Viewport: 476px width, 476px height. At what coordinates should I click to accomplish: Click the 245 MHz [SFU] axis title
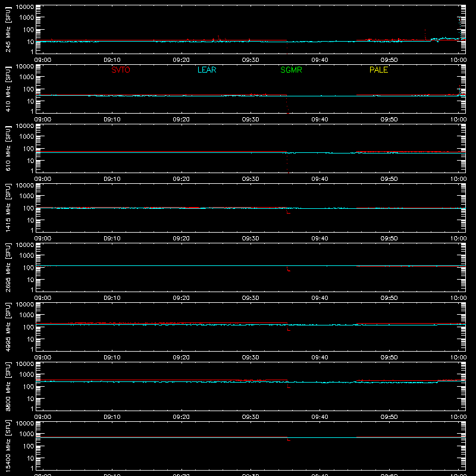pos(8,29)
